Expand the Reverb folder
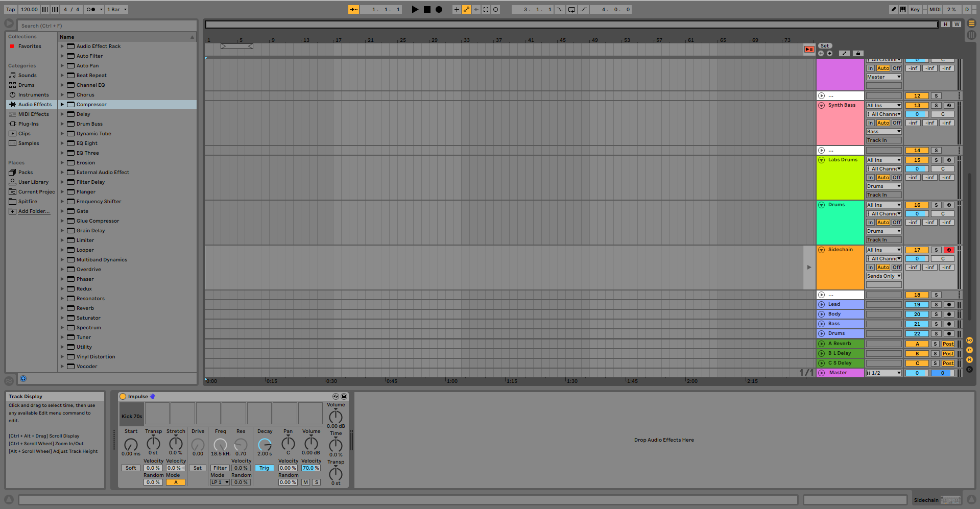Screen dimensions: 980x509 pos(62,308)
